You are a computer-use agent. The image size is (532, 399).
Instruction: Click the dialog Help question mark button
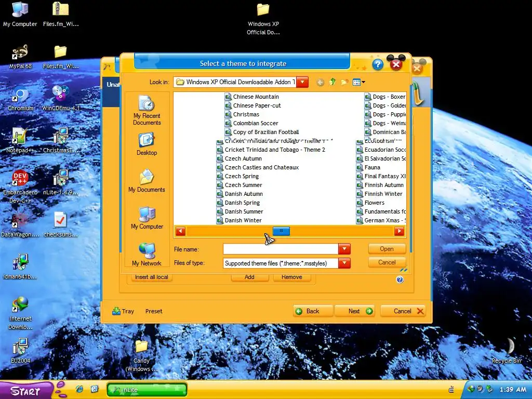(x=378, y=64)
